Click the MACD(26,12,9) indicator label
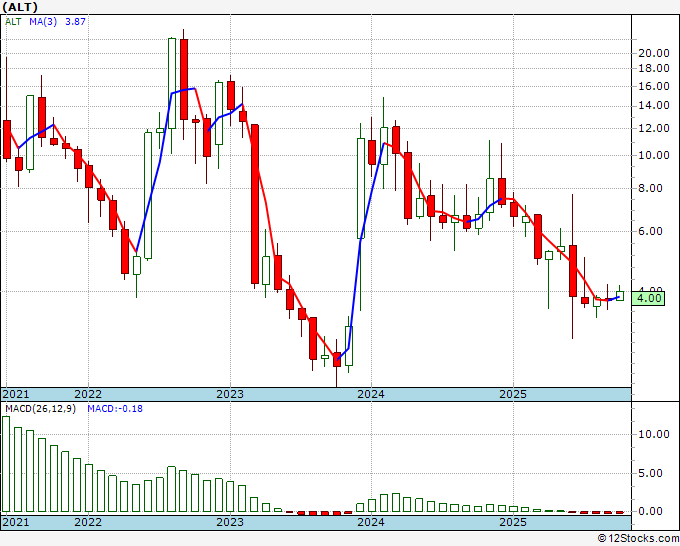Viewport: 680px width, 546px height. point(40,409)
